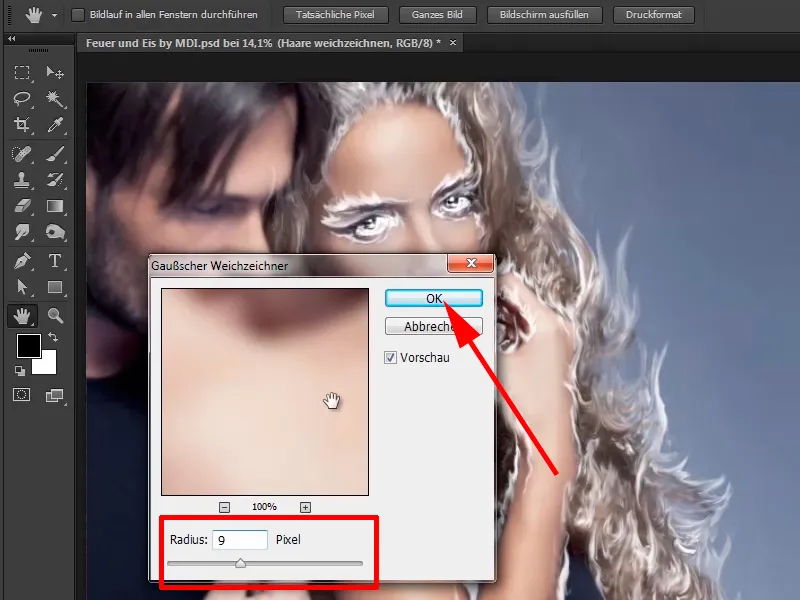Open the Hand tool preset dropdown
Image resolution: width=800 pixels, height=600 pixels.
coord(54,15)
